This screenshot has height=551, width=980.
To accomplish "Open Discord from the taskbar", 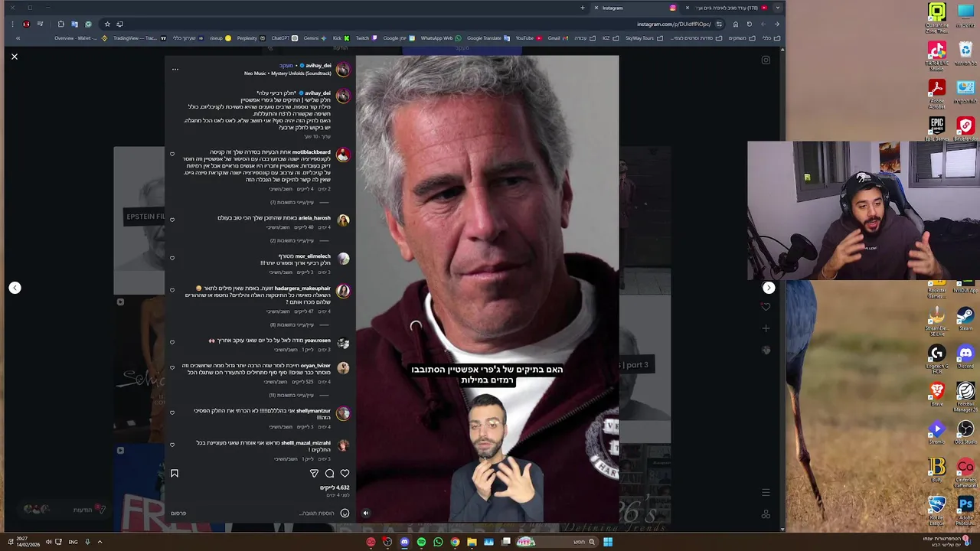I will tap(404, 542).
